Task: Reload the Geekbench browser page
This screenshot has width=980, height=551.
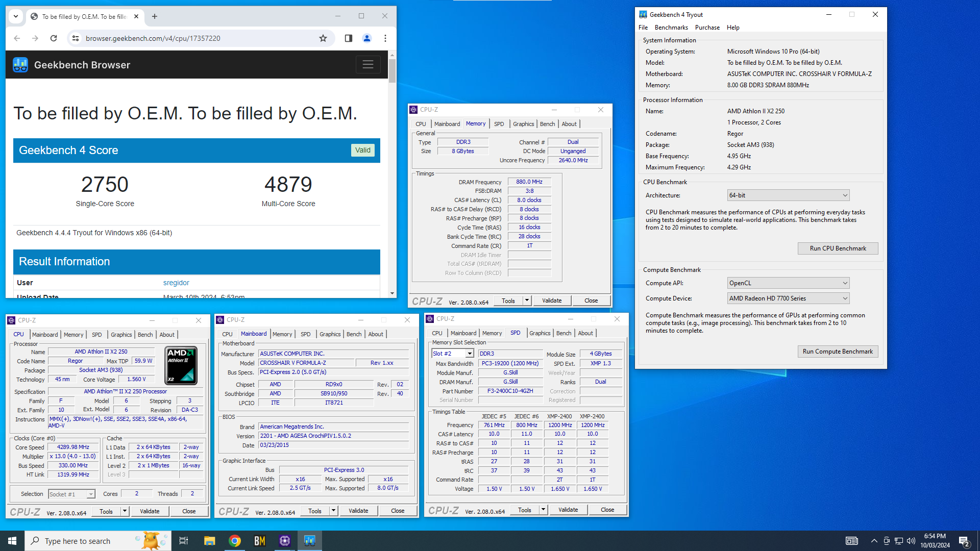Action: 54,38
